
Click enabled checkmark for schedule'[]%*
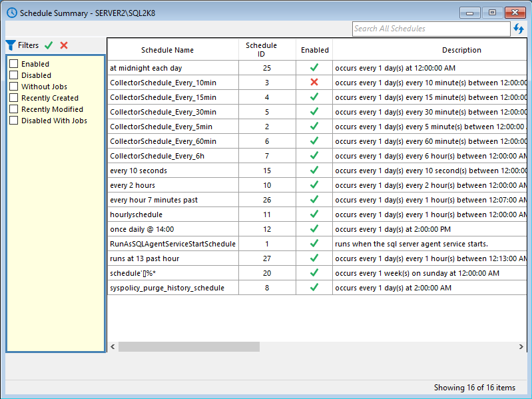tap(314, 272)
